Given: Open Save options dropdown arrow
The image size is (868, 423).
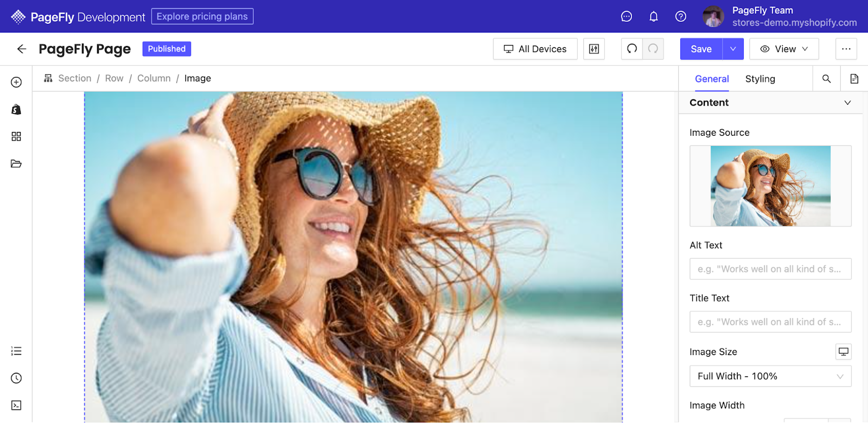Looking at the screenshot, I should click(x=733, y=49).
